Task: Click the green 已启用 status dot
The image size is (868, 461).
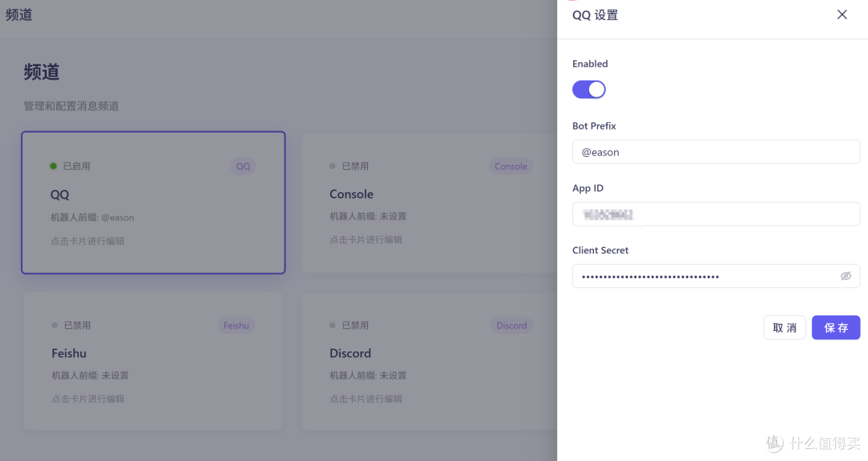Action: click(x=54, y=167)
